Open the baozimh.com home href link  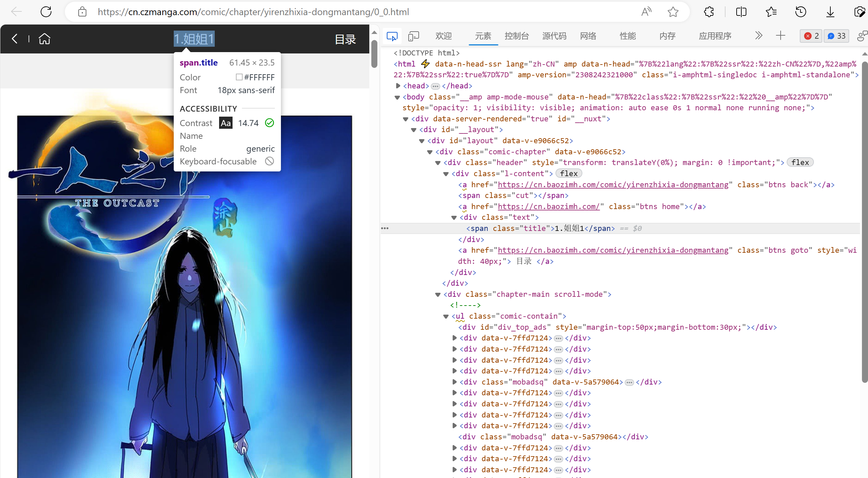coord(548,207)
